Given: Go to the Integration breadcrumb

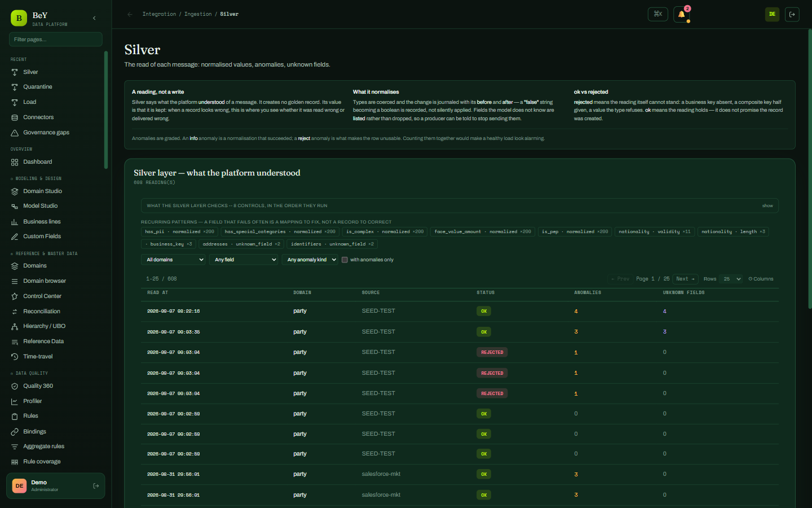Looking at the screenshot, I should (x=159, y=14).
